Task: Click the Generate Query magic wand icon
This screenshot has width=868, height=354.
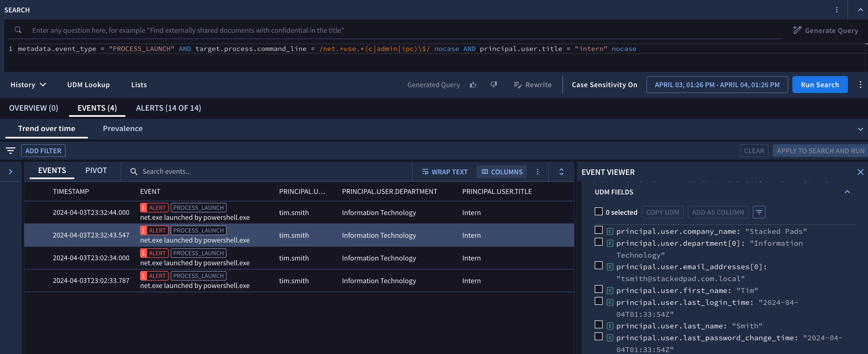Action: [x=797, y=30]
